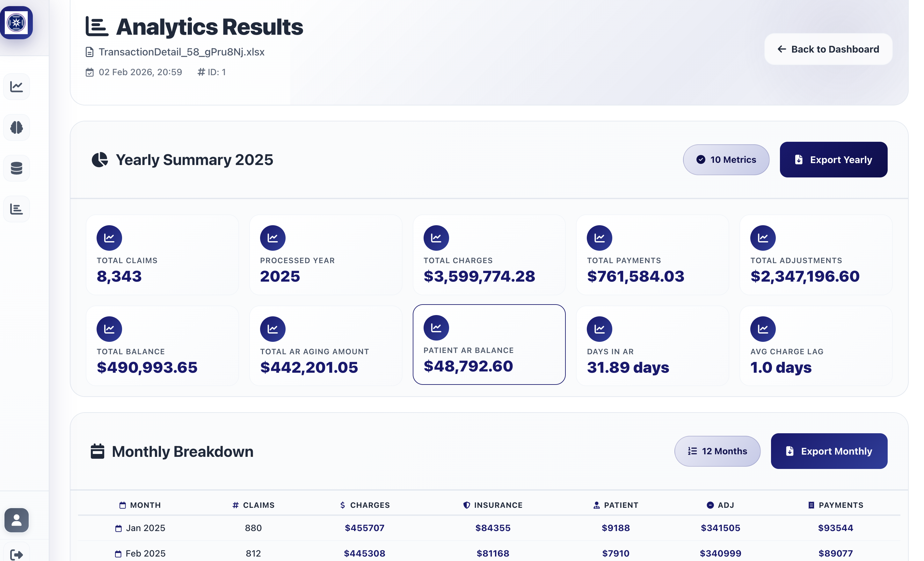Image resolution: width=924 pixels, height=561 pixels.
Task: Click the app logo at top of sidebar
Action: pos(17,23)
